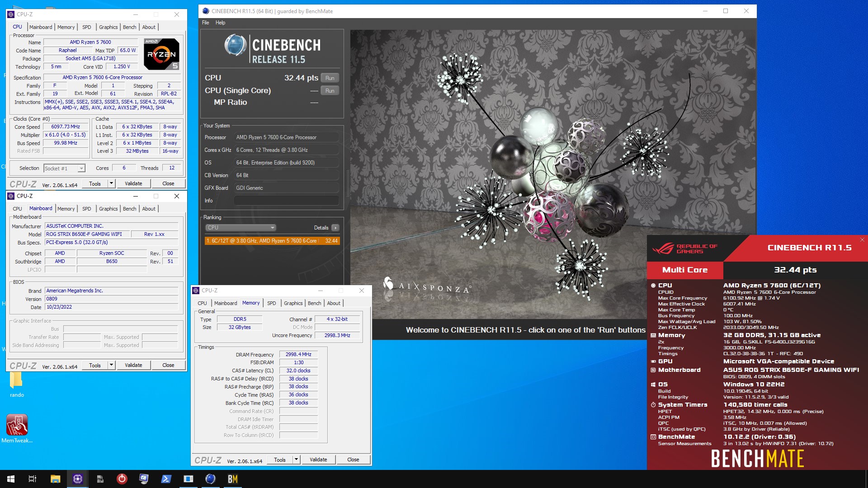
Task: Click the GPU section icon in BenchMate panel
Action: click(x=653, y=361)
